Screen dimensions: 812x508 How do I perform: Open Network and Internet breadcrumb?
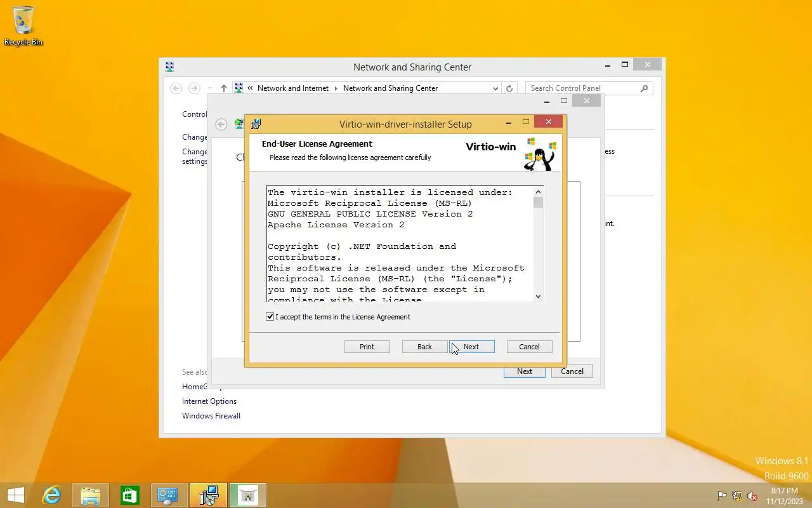pos(293,88)
